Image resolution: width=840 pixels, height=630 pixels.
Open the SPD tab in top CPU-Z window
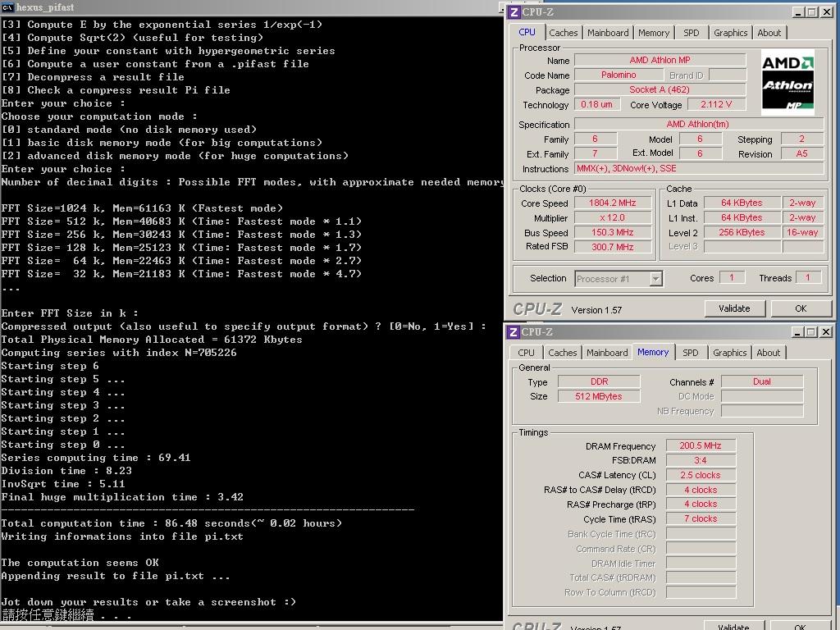(691, 33)
